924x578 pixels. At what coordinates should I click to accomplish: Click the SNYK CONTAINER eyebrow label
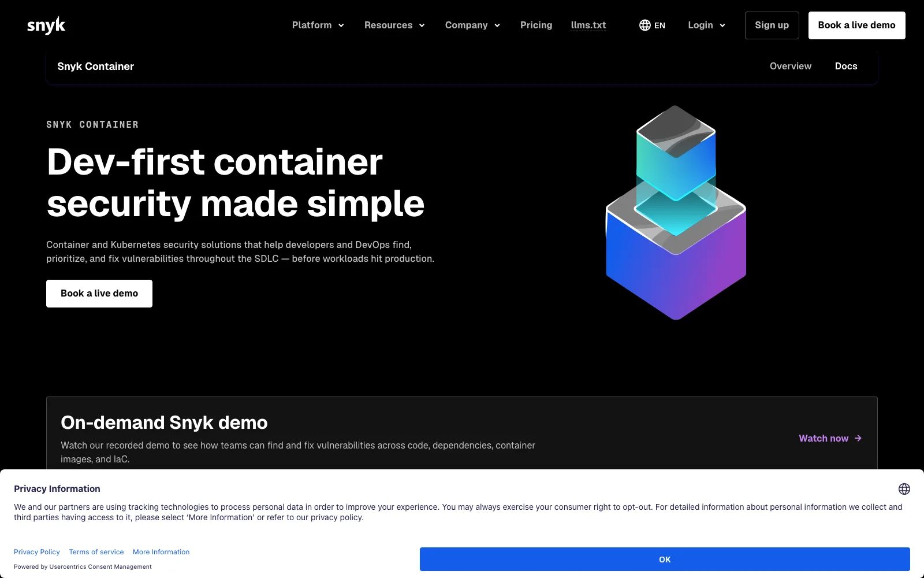point(92,125)
